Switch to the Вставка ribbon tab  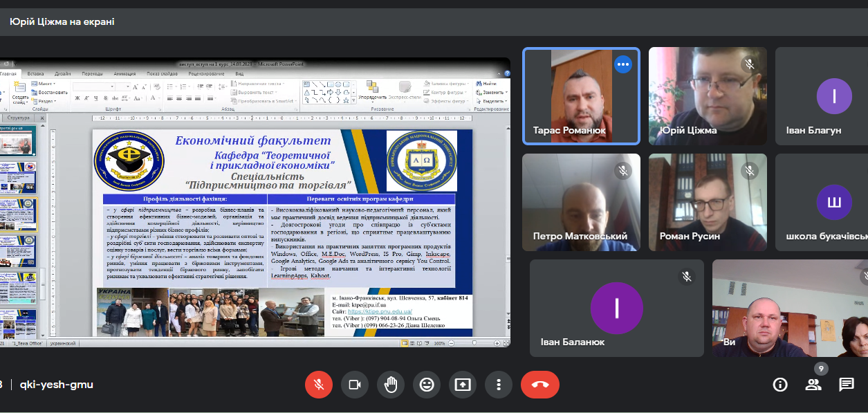click(35, 73)
